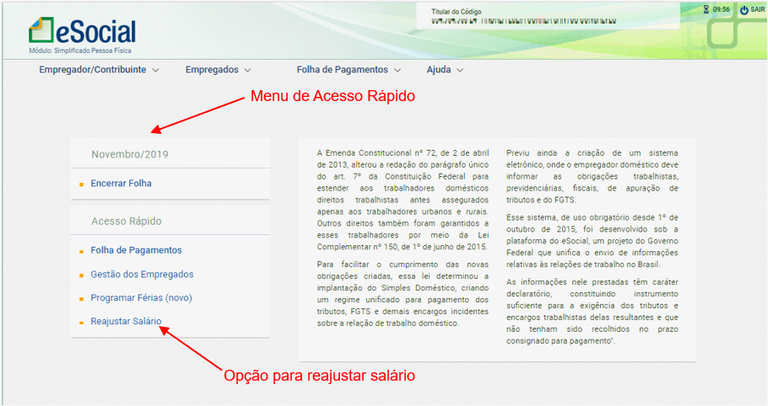Click the SAIR logout text
This screenshot has height=406, width=768.
tap(757, 10)
